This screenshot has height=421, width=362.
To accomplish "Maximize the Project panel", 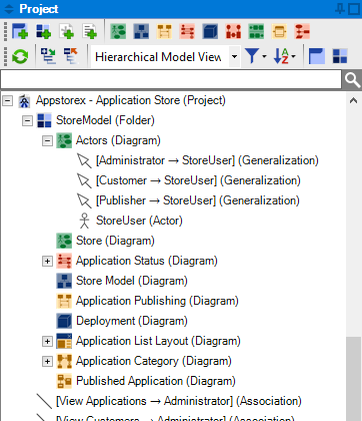I will click(x=354, y=9).
